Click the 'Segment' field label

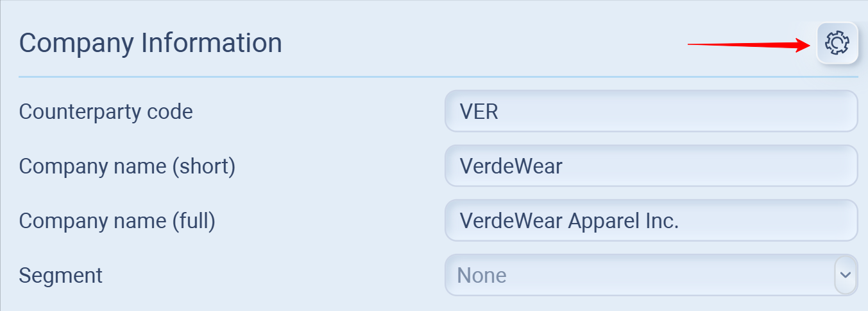click(61, 276)
